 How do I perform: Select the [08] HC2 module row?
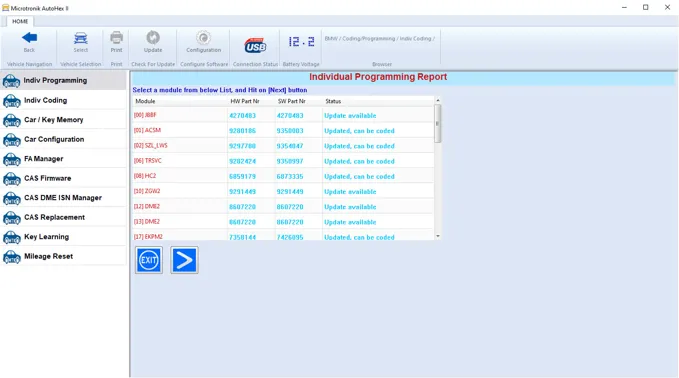pyautogui.click(x=283, y=176)
